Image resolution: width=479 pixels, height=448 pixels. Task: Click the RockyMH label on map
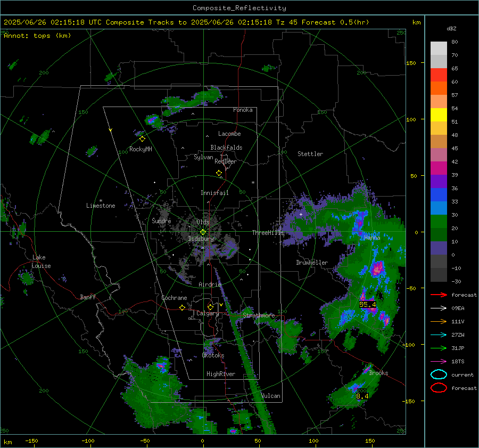click(141, 149)
